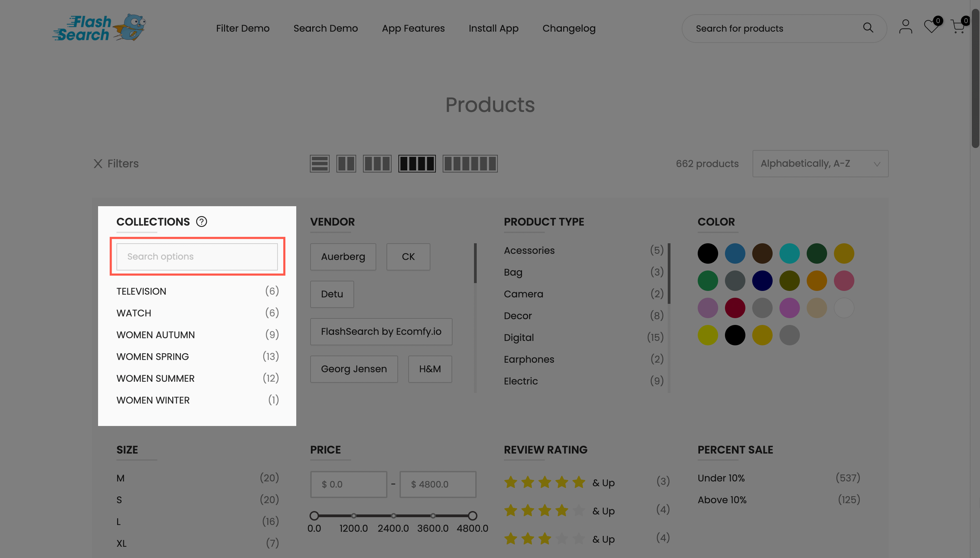
Task: Open the user account icon
Action: (x=905, y=27)
